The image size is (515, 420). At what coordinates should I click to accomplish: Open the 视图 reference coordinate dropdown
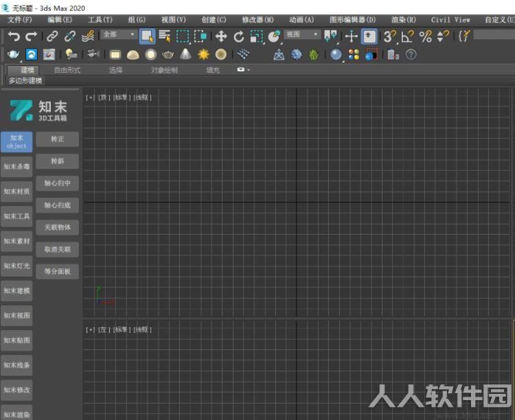(302, 34)
